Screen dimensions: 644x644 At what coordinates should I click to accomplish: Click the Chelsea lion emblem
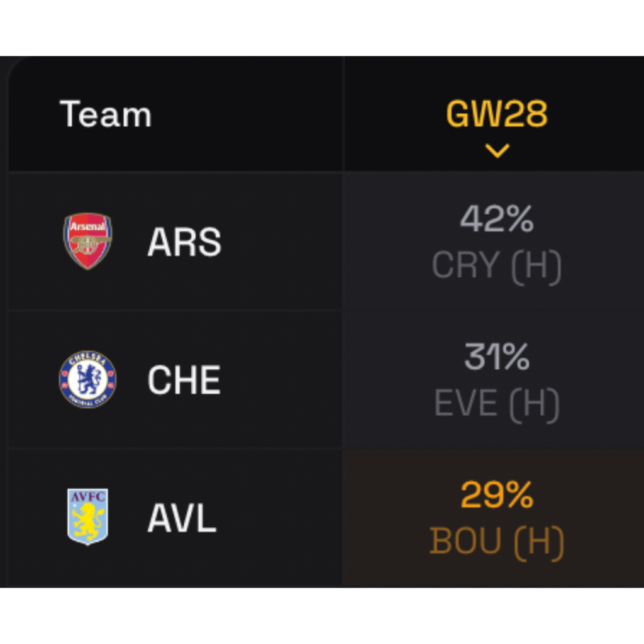point(88,378)
